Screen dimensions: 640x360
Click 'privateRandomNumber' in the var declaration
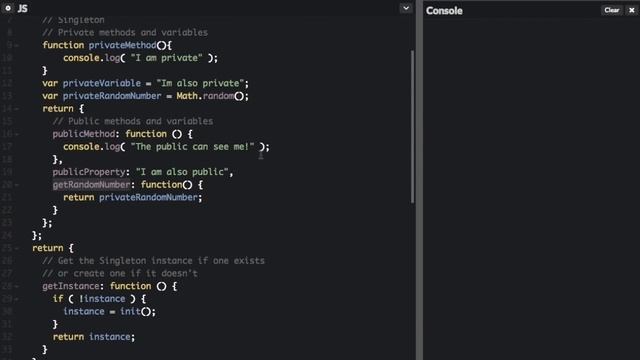112,96
